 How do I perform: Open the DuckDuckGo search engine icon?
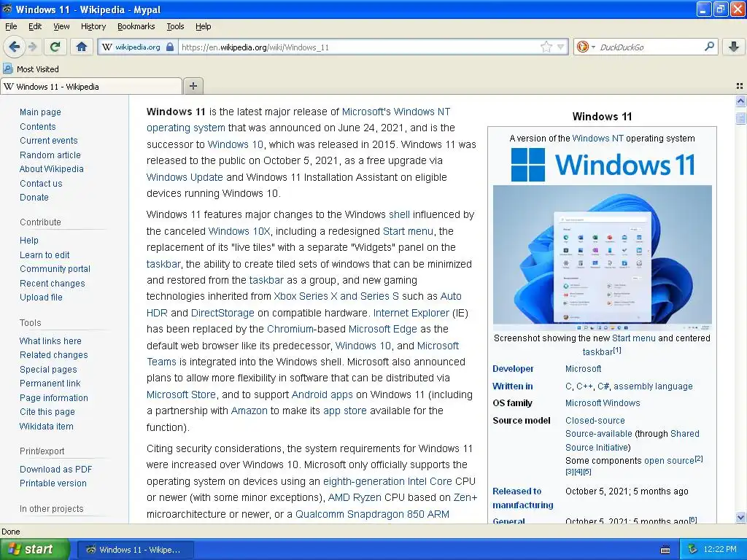pos(581,47)
